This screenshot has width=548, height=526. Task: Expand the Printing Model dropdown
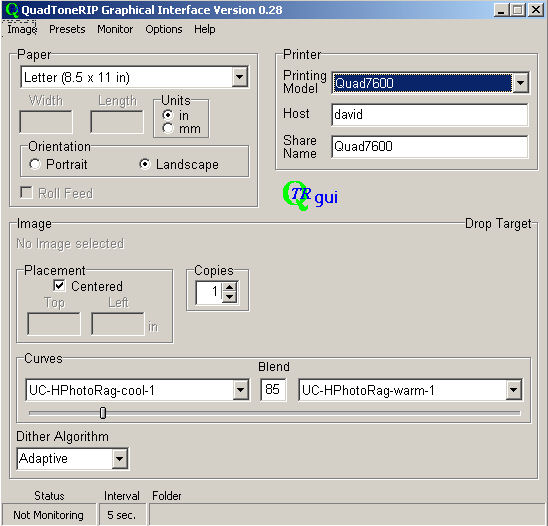tap(520, 83)
